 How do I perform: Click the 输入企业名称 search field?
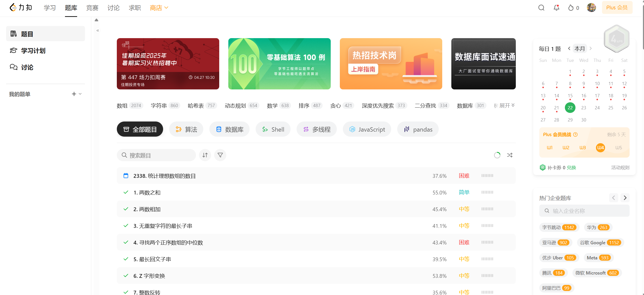pyautogui.click(x=584, y=211)
